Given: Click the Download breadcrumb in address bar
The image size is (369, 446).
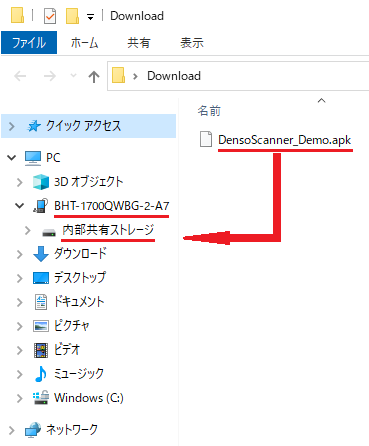Looking at the screenshot, I should tap(174, 76).
